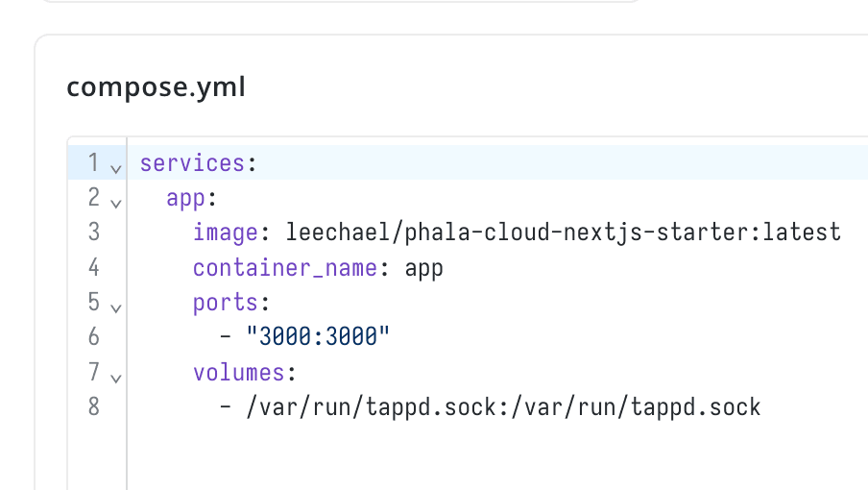Click the empty editor area below line 8

pyautogui.click(x=480, y=456)
